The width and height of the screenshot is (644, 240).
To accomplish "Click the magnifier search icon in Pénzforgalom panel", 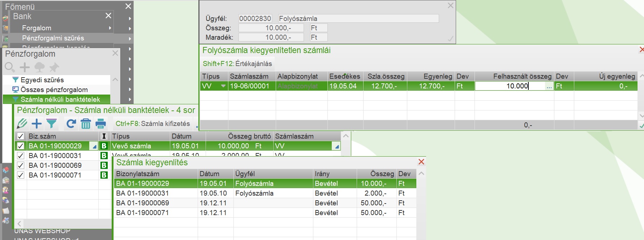I will click(10, 67).
